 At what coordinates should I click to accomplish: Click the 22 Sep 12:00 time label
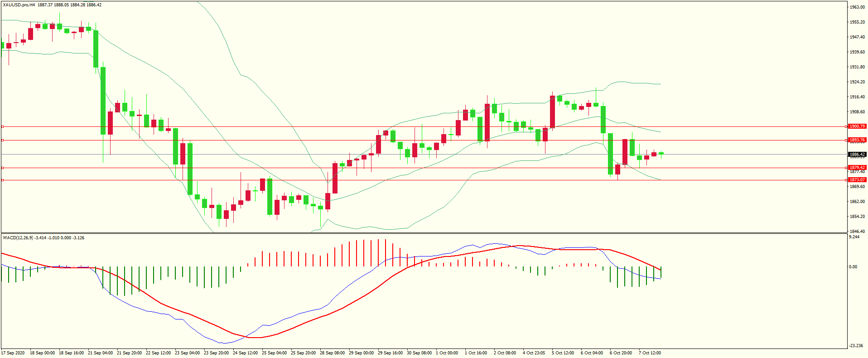tap(158, 353)
